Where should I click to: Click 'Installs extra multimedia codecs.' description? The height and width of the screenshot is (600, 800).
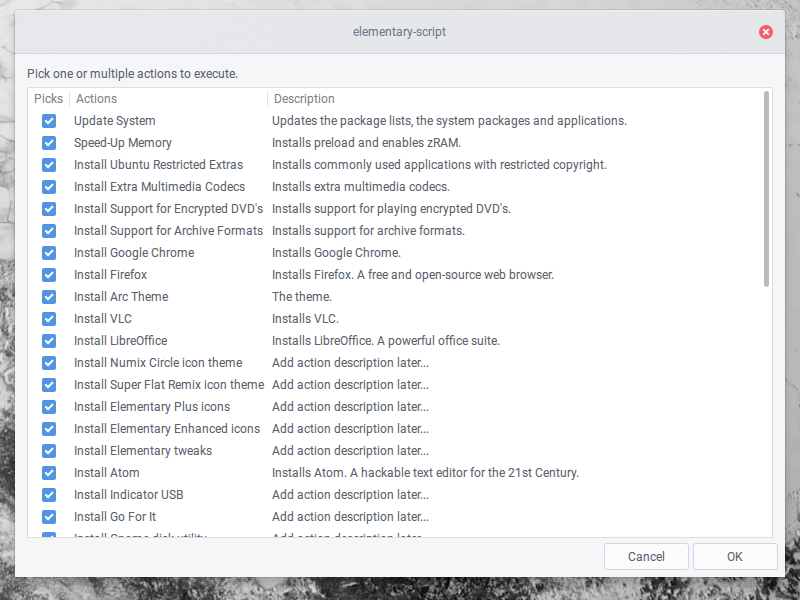tap(361, 187)
